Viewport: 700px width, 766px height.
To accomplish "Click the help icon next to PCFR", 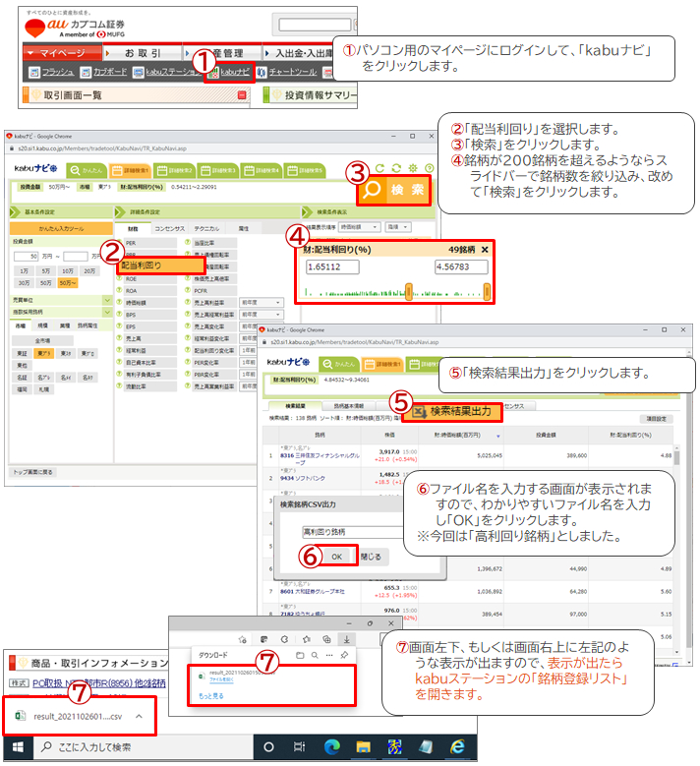I will [187, 290].
